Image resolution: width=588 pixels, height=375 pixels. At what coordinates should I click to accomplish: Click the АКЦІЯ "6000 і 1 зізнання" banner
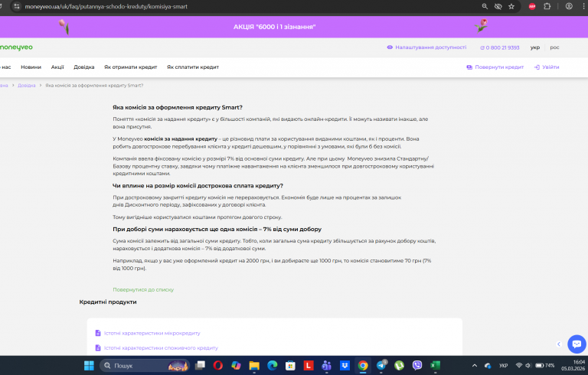pos(274,27)
